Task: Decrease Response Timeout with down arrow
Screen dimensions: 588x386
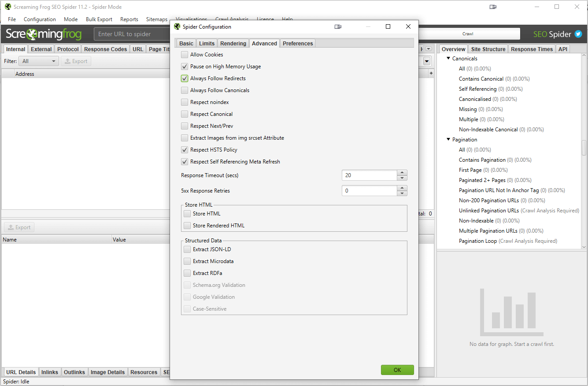Action: coord(402,178)
